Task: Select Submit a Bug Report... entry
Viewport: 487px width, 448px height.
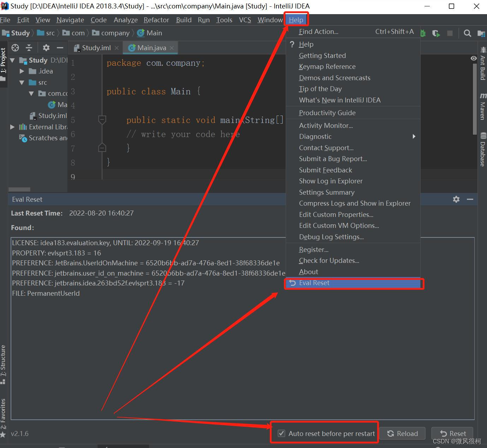Action: (353, 159)
